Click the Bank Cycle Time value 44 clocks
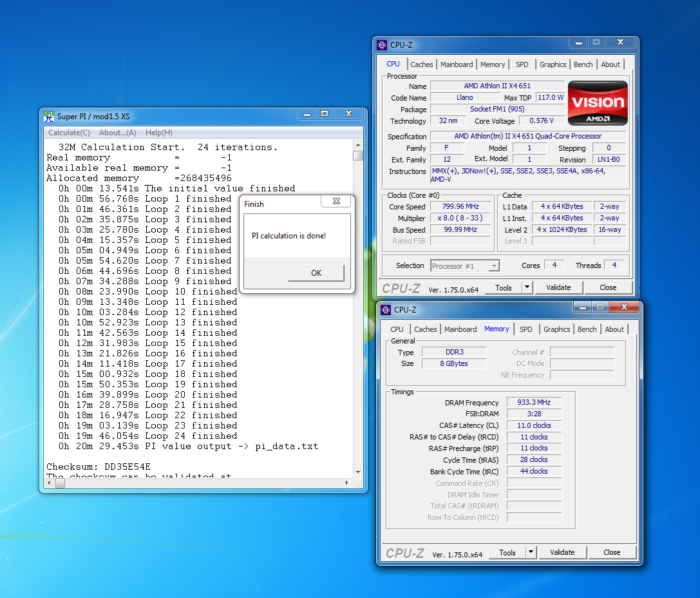Viewport: 700px width, 598px height. tap(533, 471)
